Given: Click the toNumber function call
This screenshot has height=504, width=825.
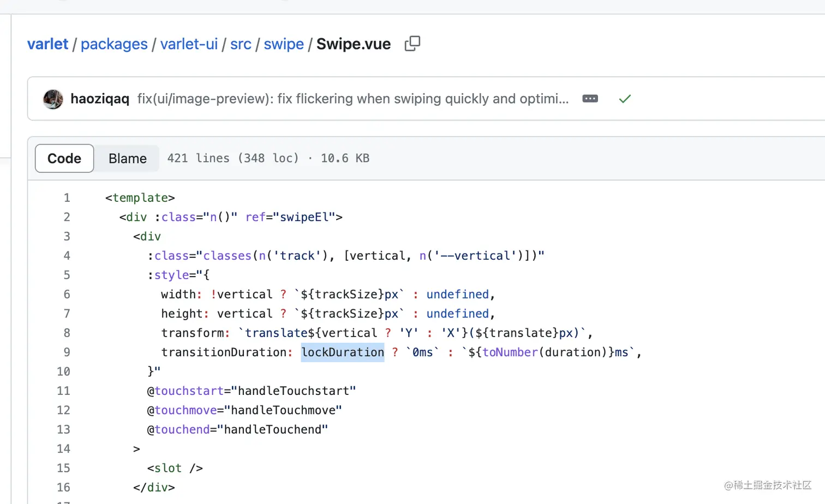Looking at the screenshot, I should [x=510, y=352].
